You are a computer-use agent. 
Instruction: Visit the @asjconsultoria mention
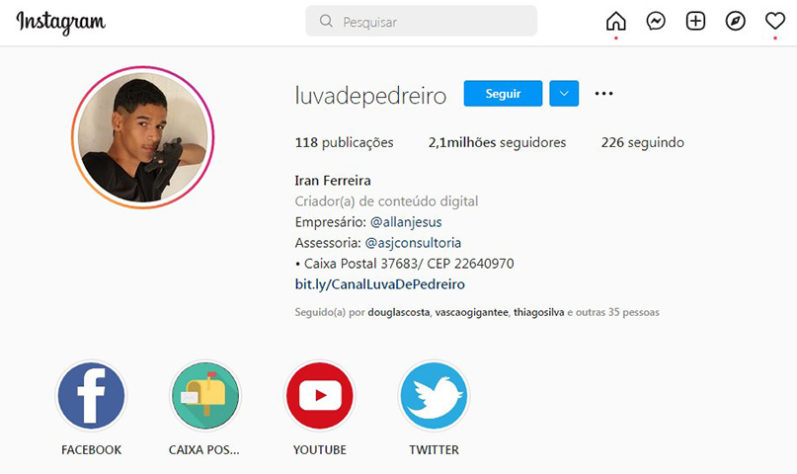point(413,243)
